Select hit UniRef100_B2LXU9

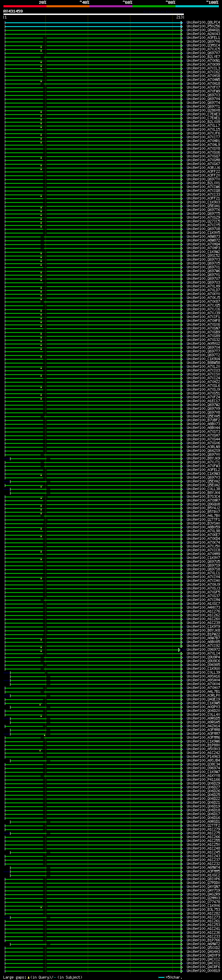198,122
